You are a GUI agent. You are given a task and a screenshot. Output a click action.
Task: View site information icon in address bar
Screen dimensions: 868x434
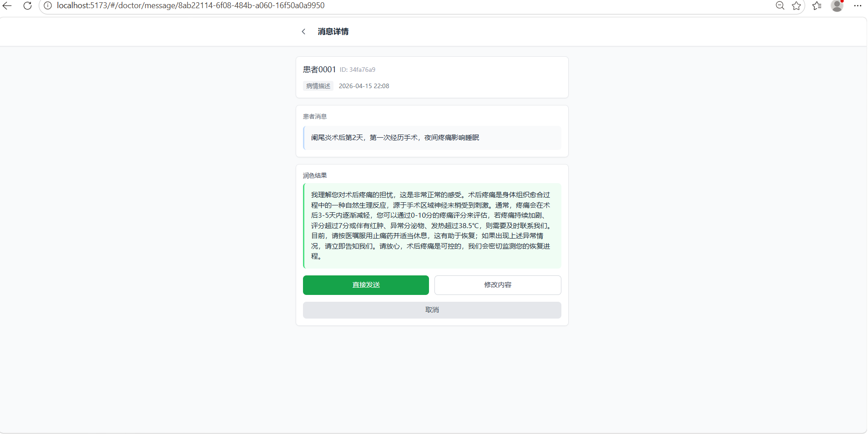pyautogui.click(x=48, y=5)
